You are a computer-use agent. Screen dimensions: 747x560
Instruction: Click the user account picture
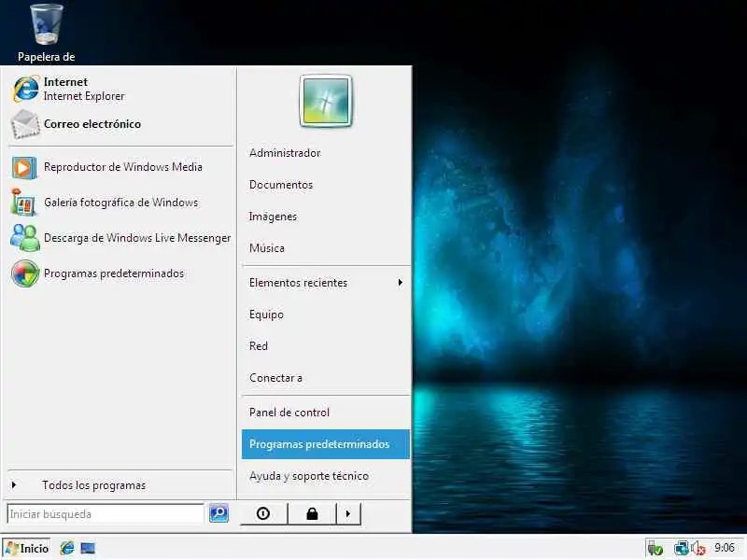coord(326,101)
